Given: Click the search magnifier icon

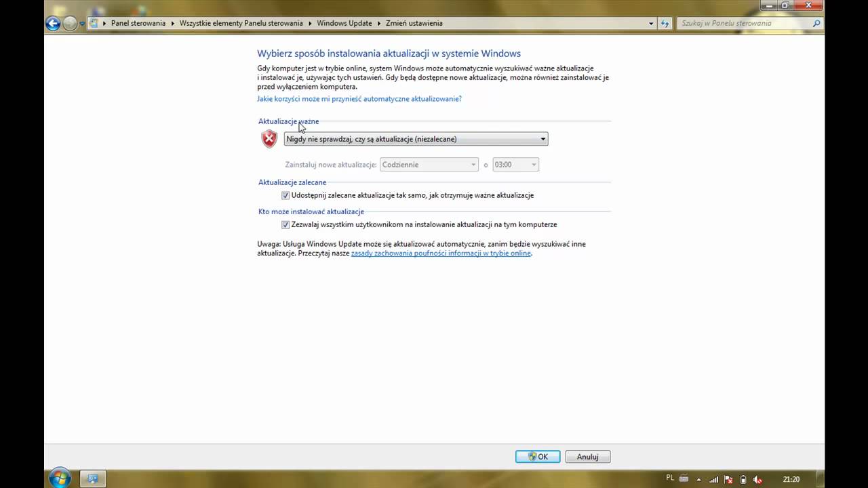Looking at the screenshot, I should tap(816, 23).
